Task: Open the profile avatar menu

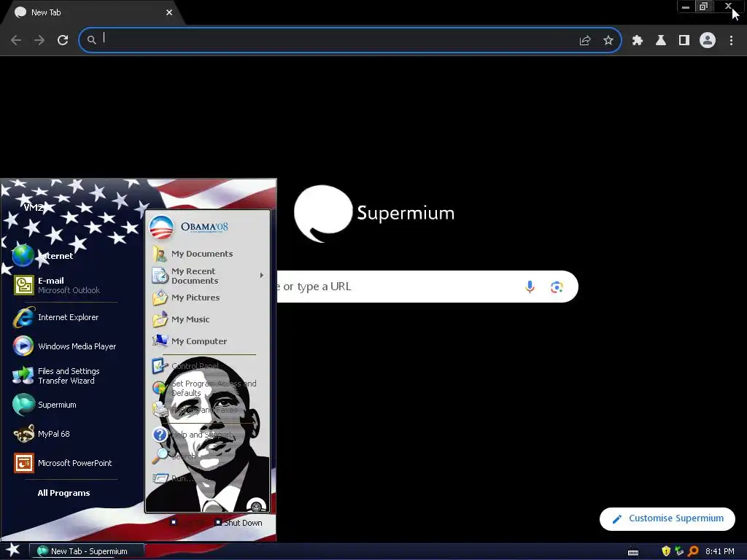Action: pos(708,41)
